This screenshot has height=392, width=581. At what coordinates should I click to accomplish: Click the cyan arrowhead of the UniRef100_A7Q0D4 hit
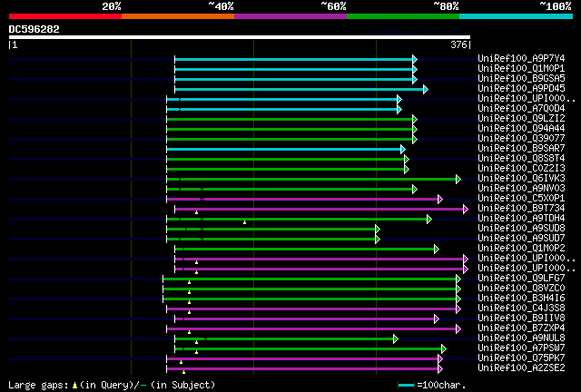(x=399, y=109)
